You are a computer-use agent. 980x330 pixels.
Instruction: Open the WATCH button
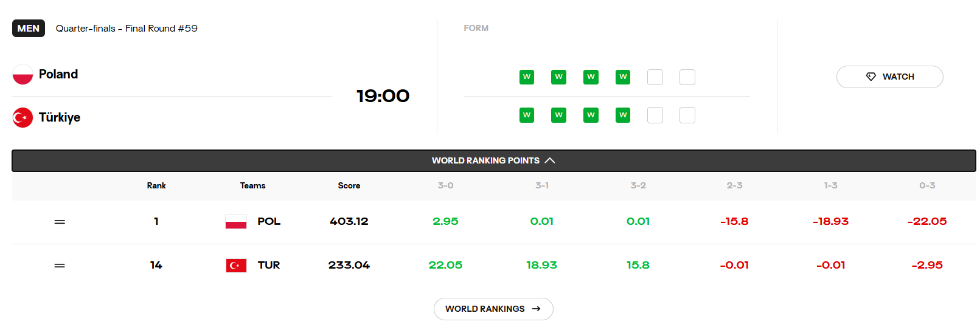(x=889, y=77)
